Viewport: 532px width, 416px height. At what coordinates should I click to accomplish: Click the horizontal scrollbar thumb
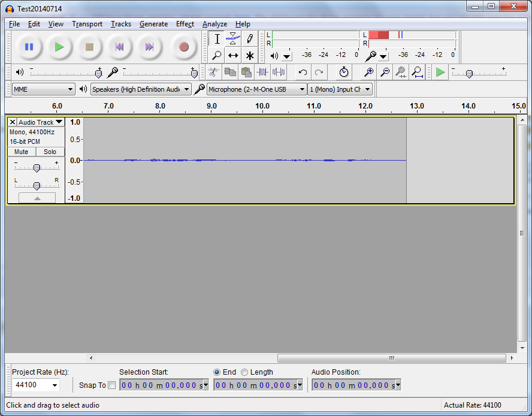tap(392, 358)
